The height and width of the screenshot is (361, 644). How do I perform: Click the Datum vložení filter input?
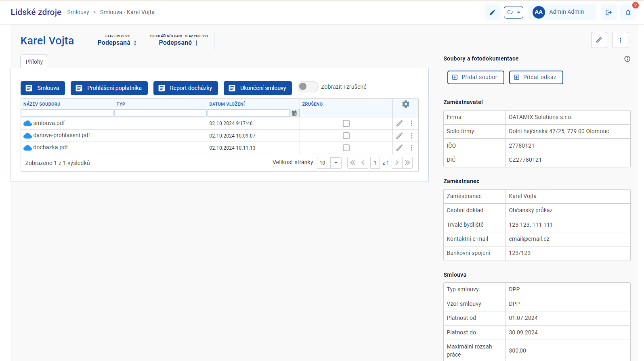coord(248,113)
